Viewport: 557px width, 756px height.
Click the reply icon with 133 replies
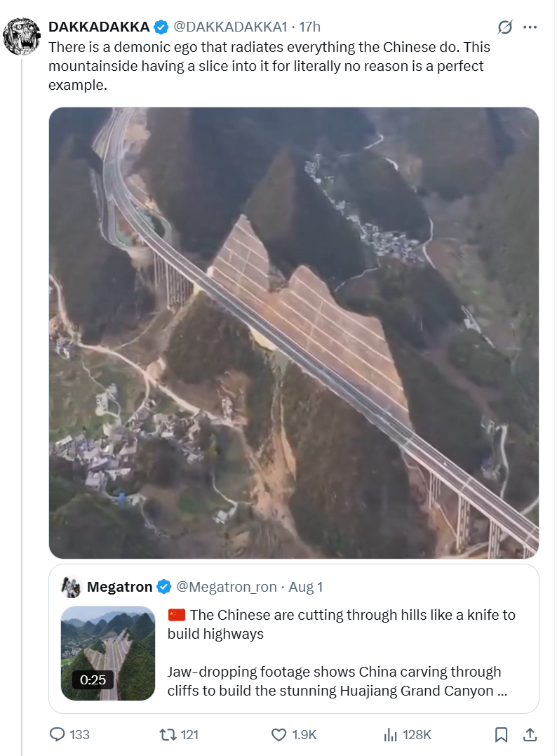(58, 734)
